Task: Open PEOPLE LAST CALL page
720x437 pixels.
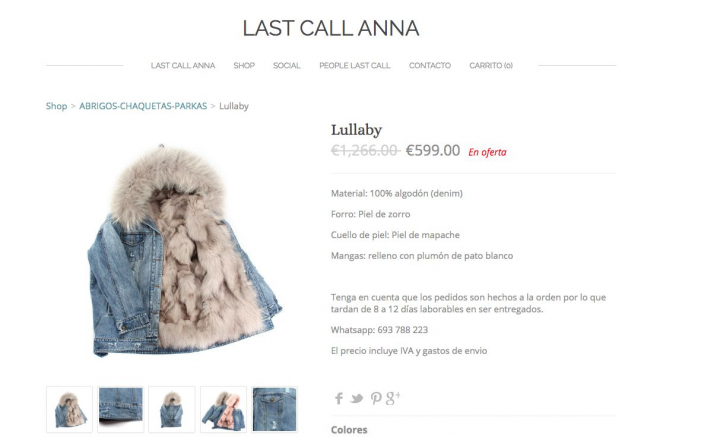Action: tap(354, 66)
